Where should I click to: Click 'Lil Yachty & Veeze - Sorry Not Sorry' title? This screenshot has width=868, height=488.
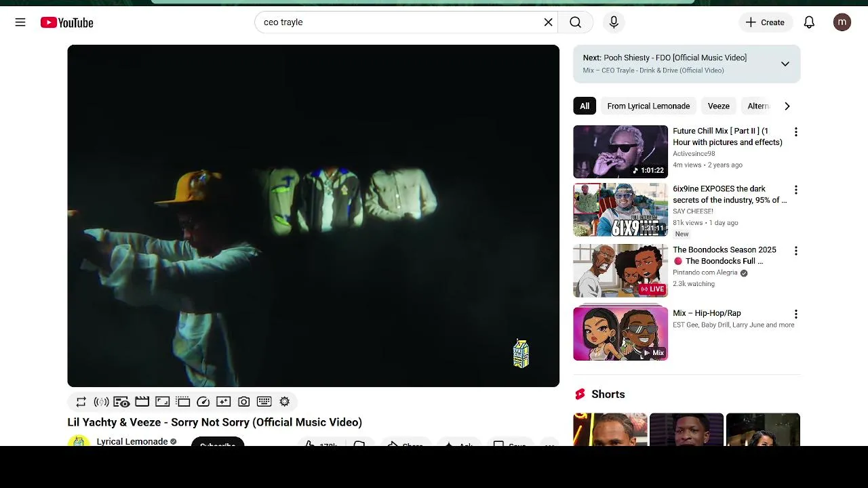coord(214,422)
